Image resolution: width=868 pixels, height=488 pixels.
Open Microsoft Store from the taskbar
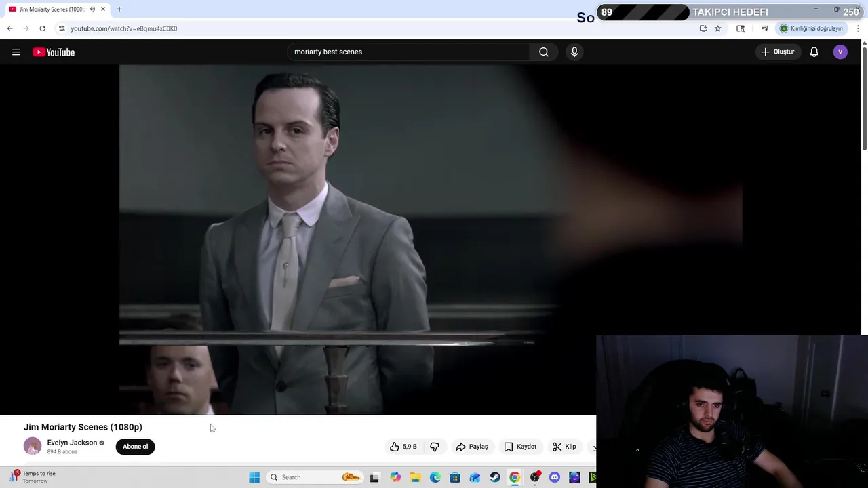point(455,477)
